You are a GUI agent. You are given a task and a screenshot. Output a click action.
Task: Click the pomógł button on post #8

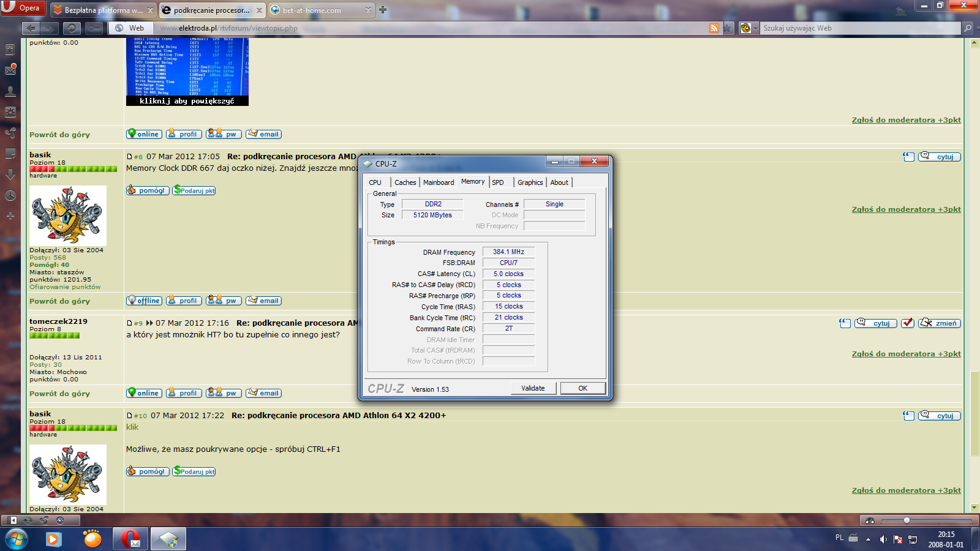pyautogui.click(x=148, y=190)
